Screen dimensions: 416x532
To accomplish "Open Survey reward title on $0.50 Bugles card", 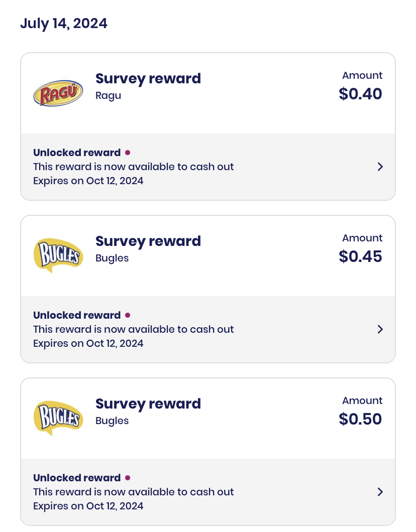I will click(148, 404).
